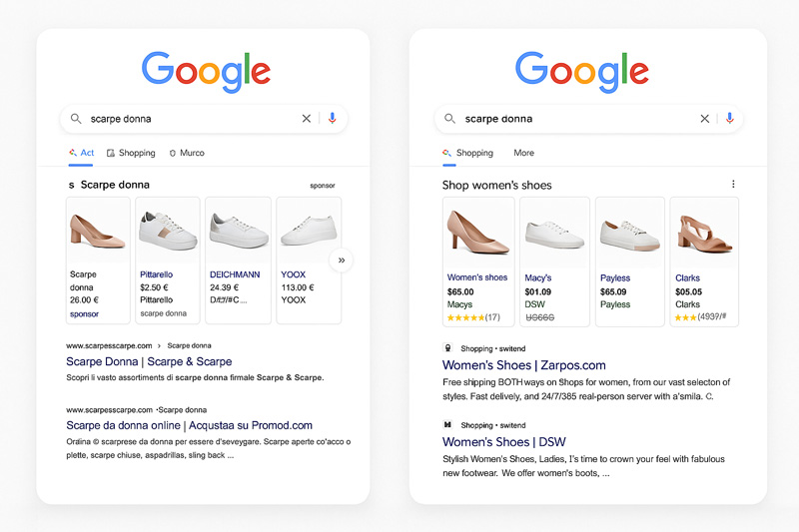Click the $65.00 Macys price
Screen dimensions: 799x532
[x=460, y=291]
